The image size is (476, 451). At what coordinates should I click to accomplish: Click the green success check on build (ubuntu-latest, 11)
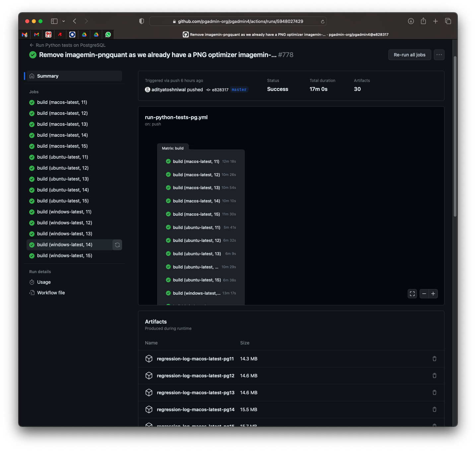pos(32,157)
